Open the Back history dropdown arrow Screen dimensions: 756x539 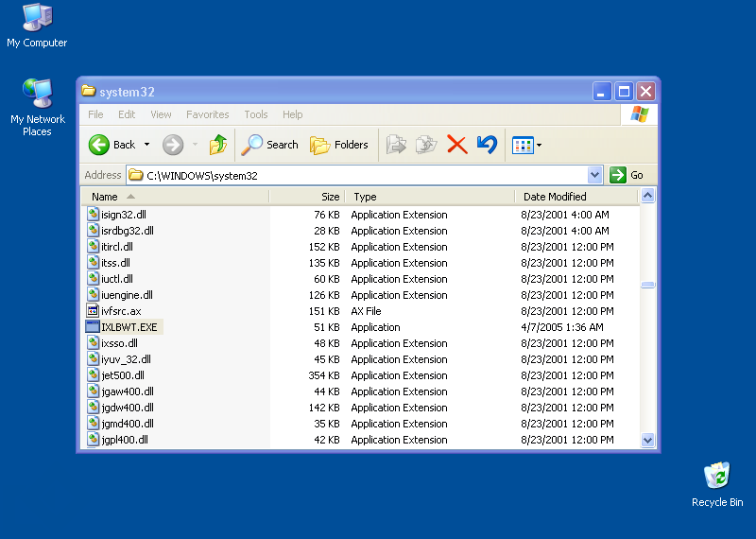coord(147,145)
